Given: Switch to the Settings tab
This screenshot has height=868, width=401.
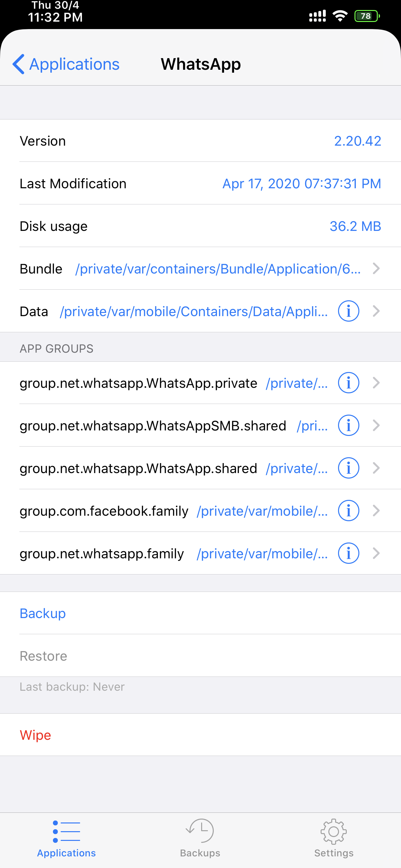Looking at the screenshot, I should click(x=334, y=839).
